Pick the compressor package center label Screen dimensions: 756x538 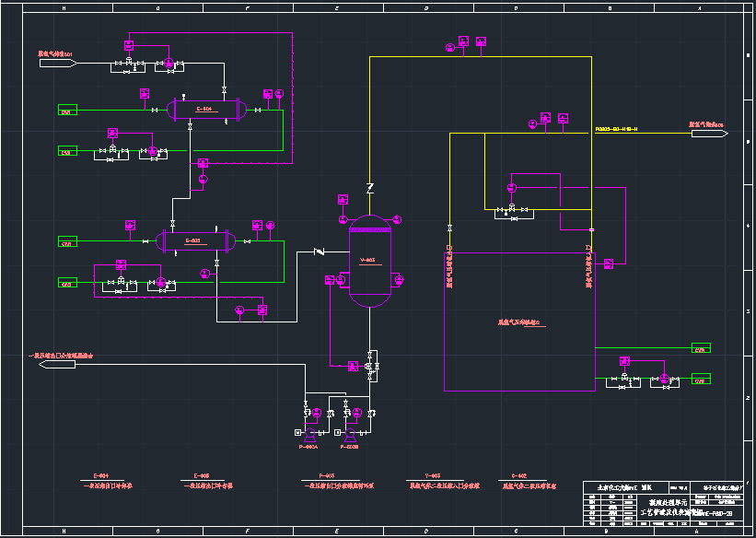click(518, 322)
